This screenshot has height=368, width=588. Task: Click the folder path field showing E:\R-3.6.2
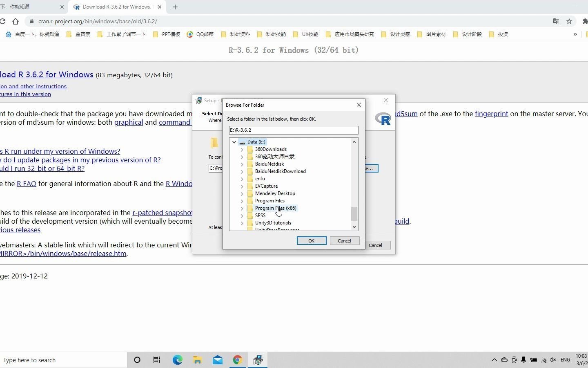pos(294,130)
